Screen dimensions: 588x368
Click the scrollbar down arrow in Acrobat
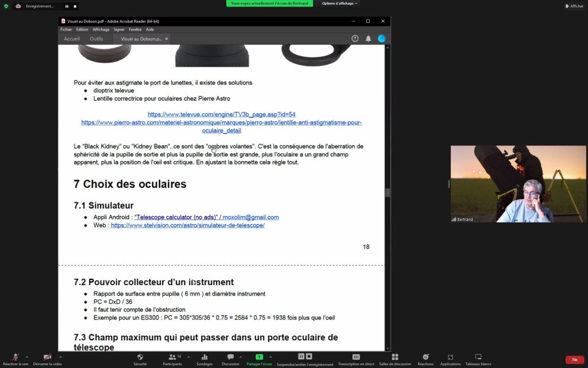(x=388, y=348)
